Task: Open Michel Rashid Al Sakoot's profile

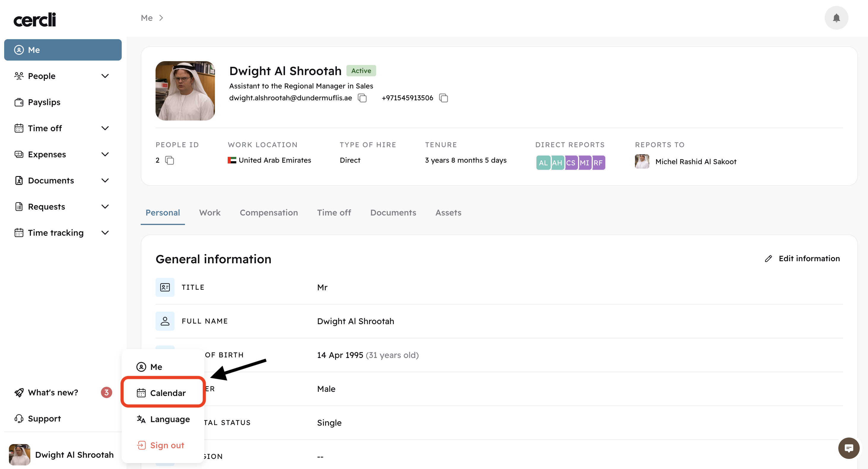Action: 696,162
